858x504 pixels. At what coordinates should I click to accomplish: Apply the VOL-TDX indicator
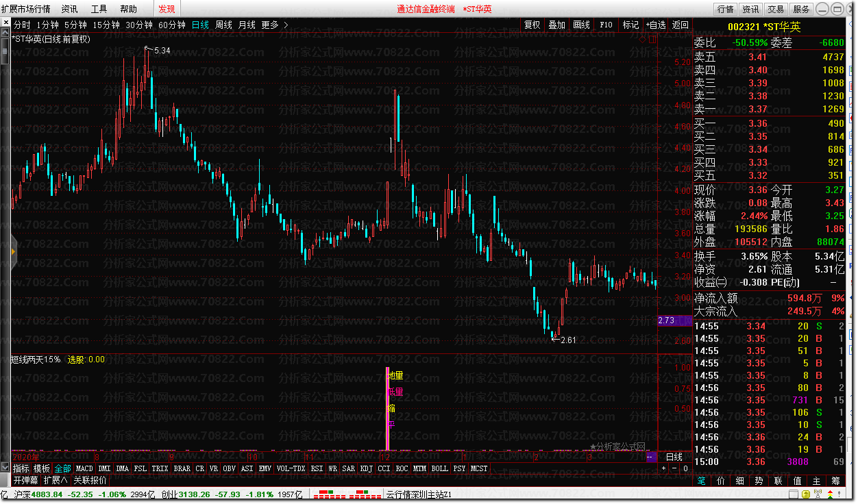click(291, 468)
